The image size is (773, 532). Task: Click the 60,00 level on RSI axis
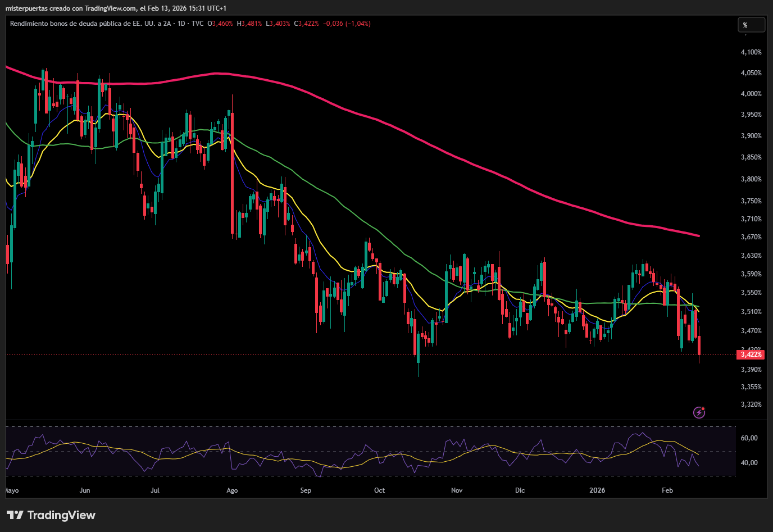pyautogui.click(x=749, y=438)
